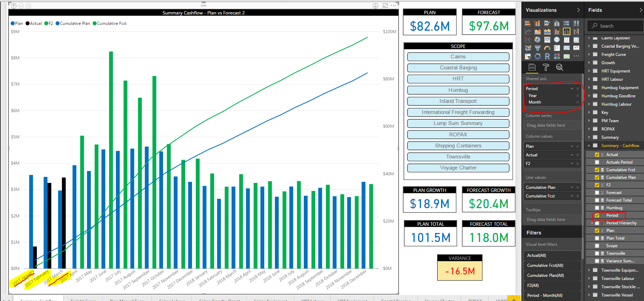This screenshot has height=301, width=644.
Task: Pick the line chart visualization icon
Action: coord(528,31)
